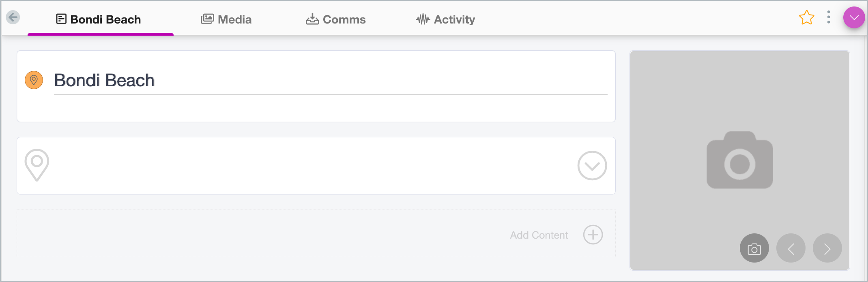Click the plus circle add content icon
This screenshot has width=868, height=282.
click(593, 235)
